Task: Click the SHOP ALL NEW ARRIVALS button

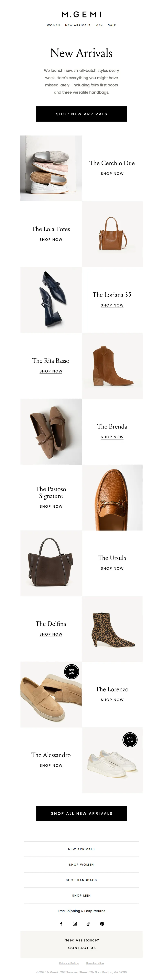Action: tap(81, 813)
